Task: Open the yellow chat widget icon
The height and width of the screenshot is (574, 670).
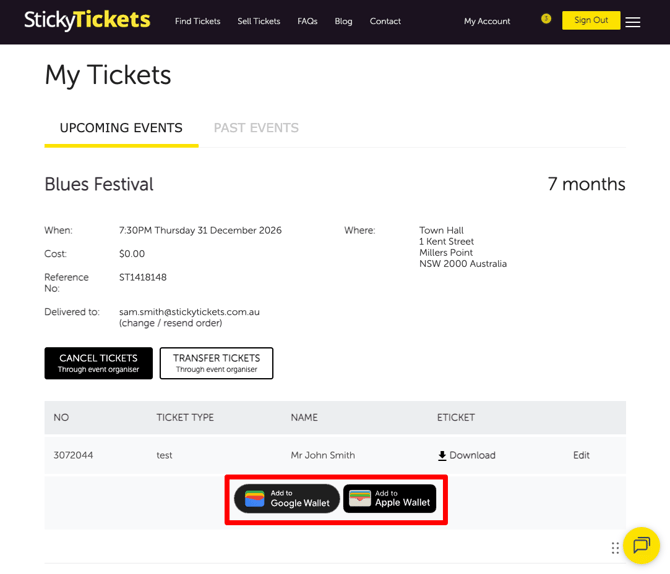Action: (641, 545)
